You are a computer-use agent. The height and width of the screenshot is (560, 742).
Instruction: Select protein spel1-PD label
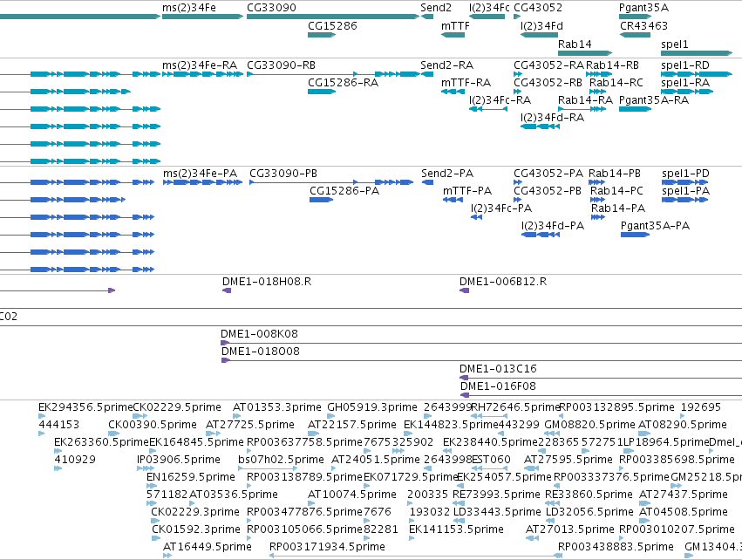pyautogui.click(x=685, y=174)
